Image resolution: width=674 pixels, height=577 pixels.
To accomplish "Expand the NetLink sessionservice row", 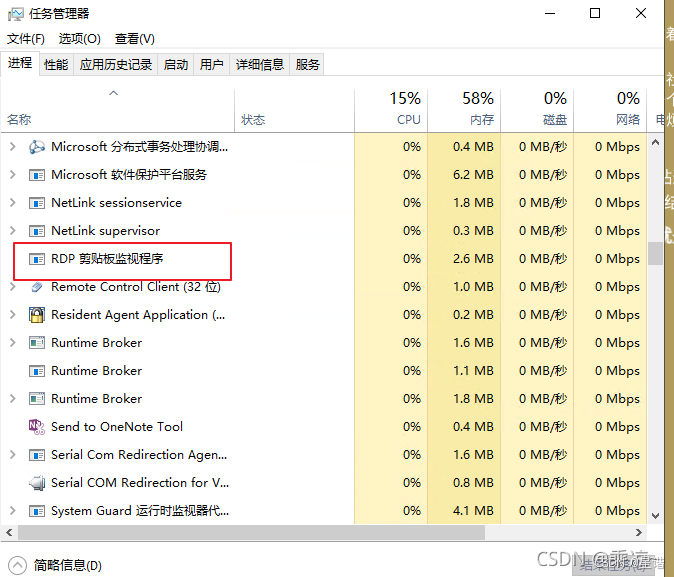I will pos(13,203).
